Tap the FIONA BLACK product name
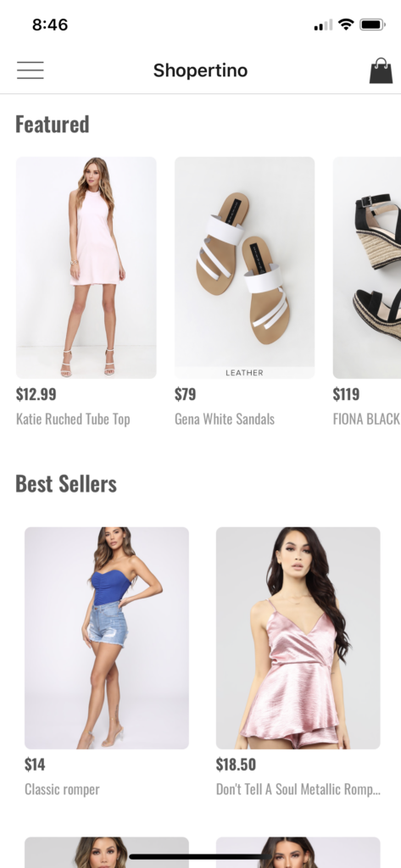This screenshot has width=401, height=868. (366, 419)
